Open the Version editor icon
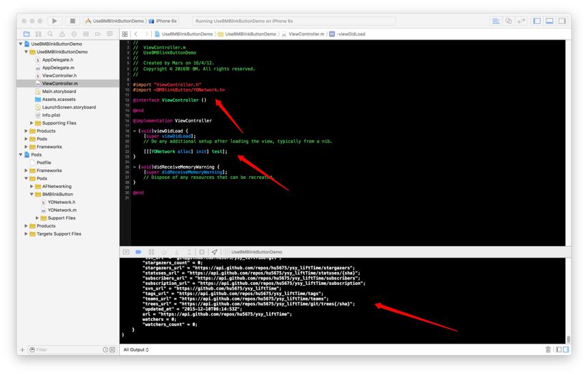The height and width of the screenshot is (375, 588). pyautogui.click(x=521, y=21)
